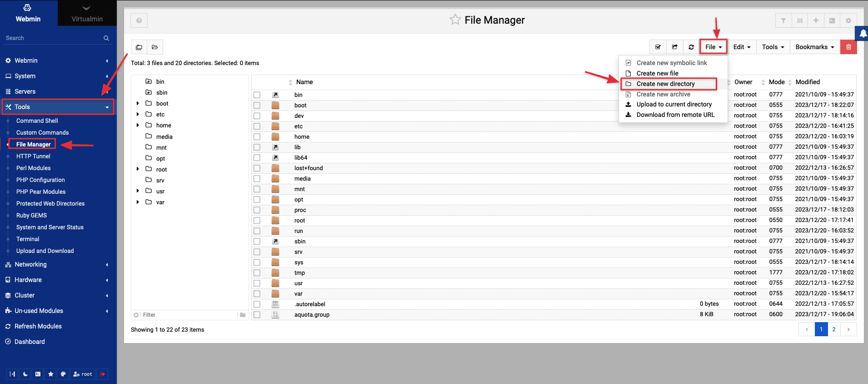Open the Bookmarks dropdown
Image resolution: width=868 pixels, height=384 pixels.
click(814, 47)
